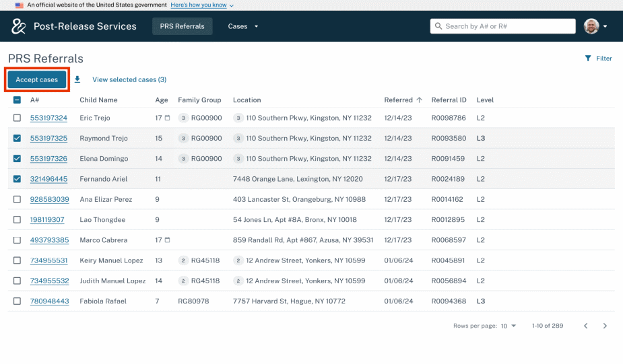Click the search magnifier icon

coord(438,26)
